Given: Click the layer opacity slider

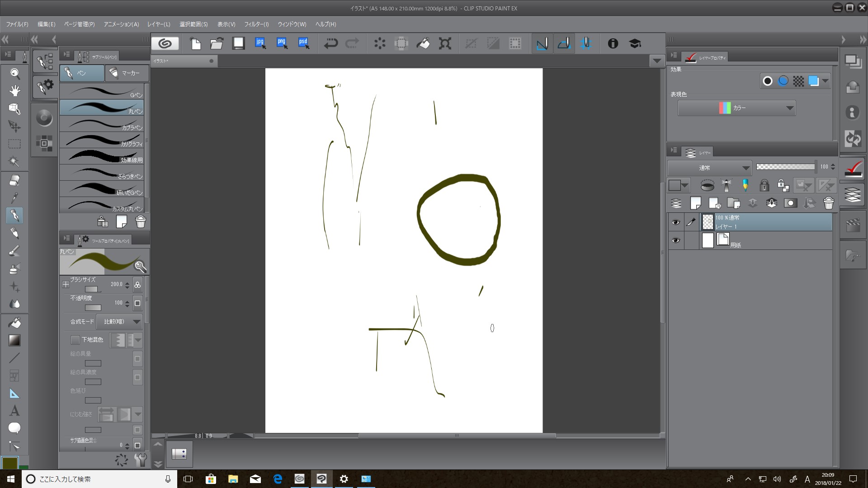Looking at the screenshot, I should click(785, 167).
